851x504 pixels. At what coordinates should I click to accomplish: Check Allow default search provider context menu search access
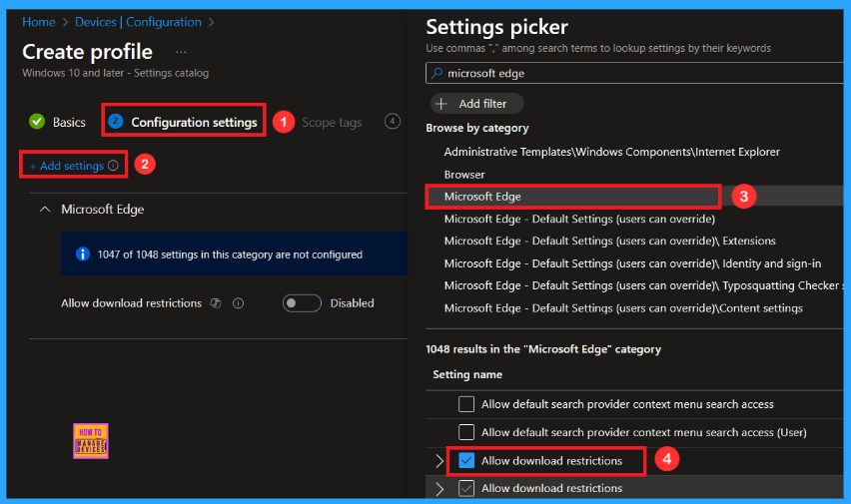(466, 404)
